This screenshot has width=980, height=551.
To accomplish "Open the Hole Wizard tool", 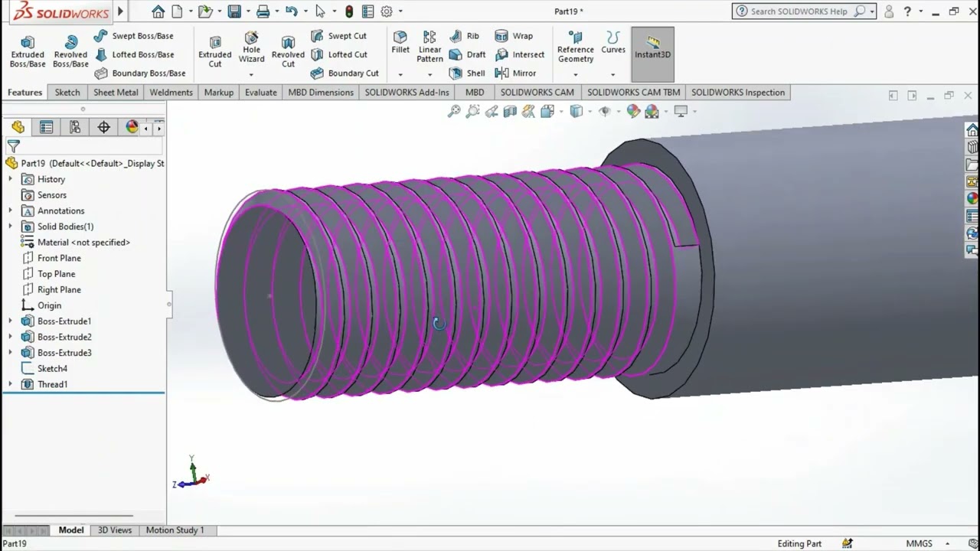I will coord(251,47).
